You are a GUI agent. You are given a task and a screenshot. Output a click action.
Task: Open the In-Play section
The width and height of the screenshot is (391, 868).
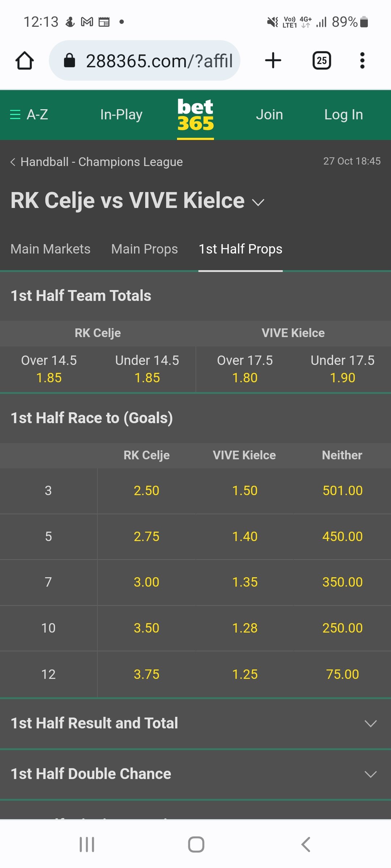point(121,115)
